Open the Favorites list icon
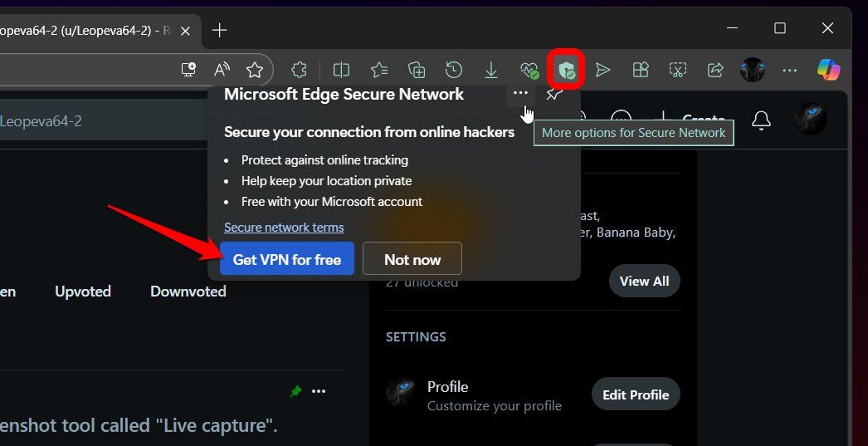Image resolution: width=868 pixels, height=446 pixels. click(379, 70)
